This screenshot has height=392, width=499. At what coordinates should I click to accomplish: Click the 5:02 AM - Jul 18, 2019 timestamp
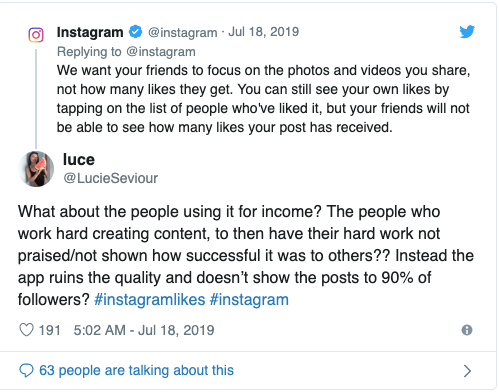tap(144, 330)
